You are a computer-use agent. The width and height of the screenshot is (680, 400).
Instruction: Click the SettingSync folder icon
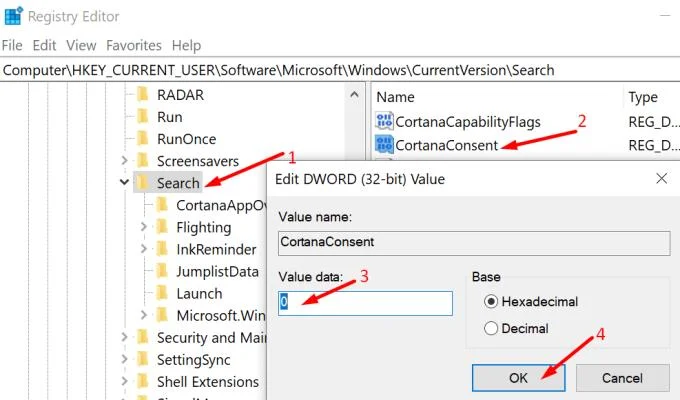143,359
